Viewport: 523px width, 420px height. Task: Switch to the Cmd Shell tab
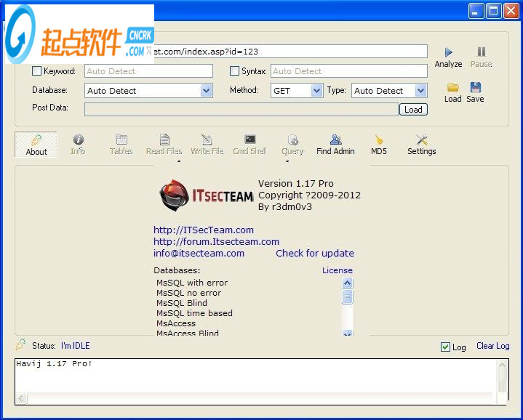click(x=249, y=145)
